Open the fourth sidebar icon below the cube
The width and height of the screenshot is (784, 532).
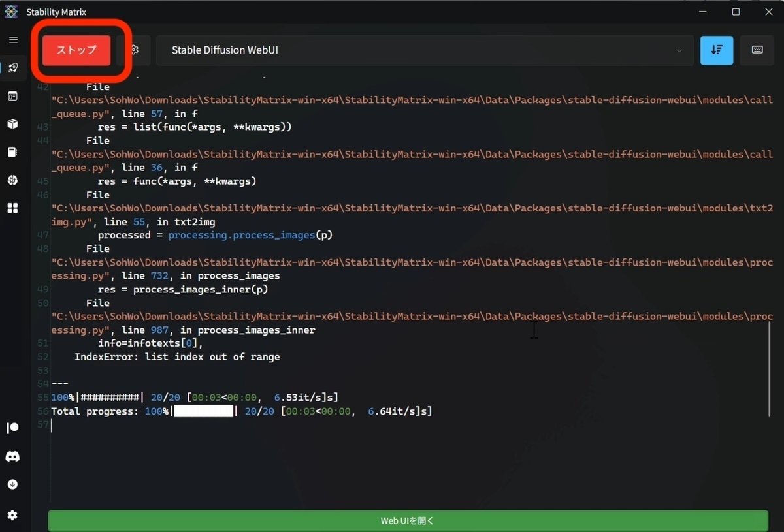pyautogui.click(x=13, y=152)
